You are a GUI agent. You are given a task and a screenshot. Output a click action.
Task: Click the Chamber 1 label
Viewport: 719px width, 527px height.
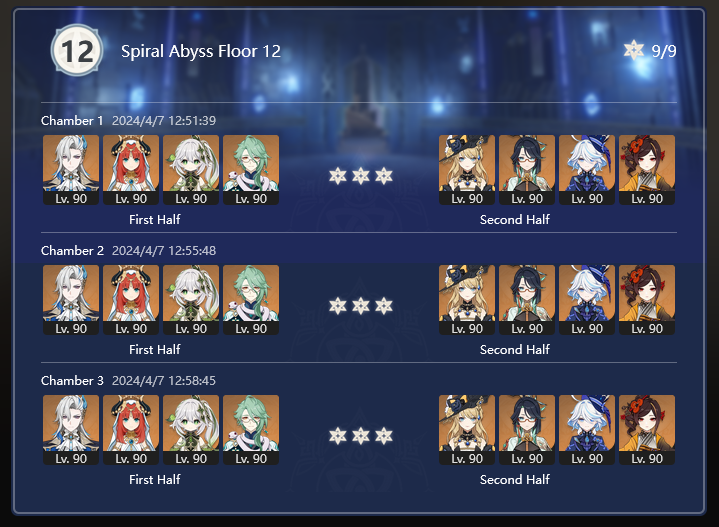[72, 121]
